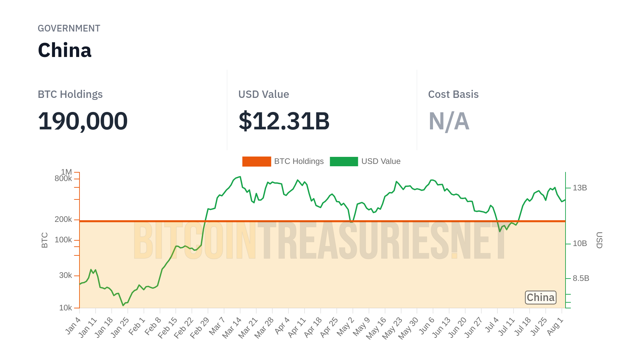Click the green USD Value legend swatch
Screen dimensions: 644x362
[344, 162]
